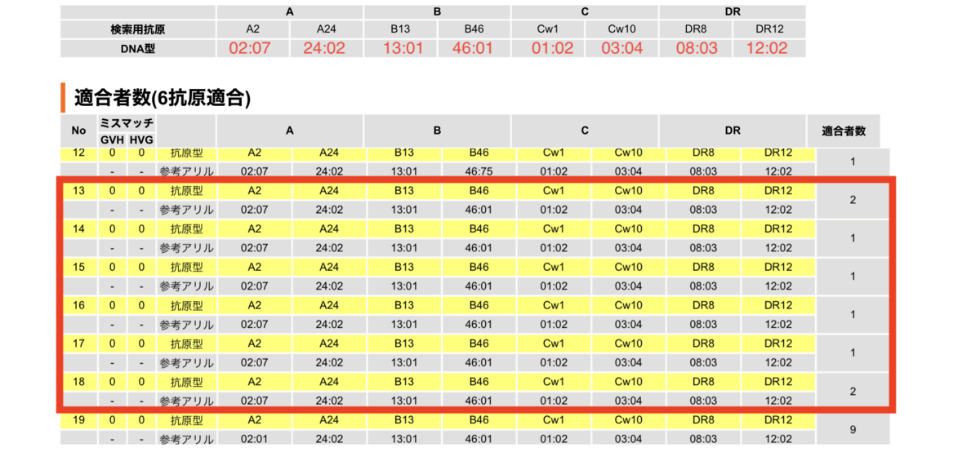Click the DR12 antigen cell in row 15
This screenshot has height=452, width=980.
(x=779, y=268)
